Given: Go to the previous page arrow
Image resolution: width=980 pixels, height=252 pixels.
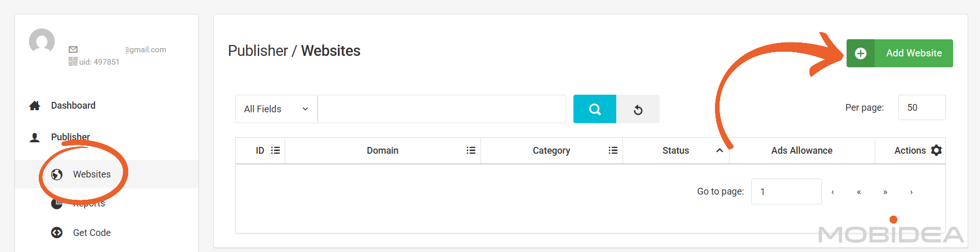Looking at the screenshot, I should [x=833, y=192].
